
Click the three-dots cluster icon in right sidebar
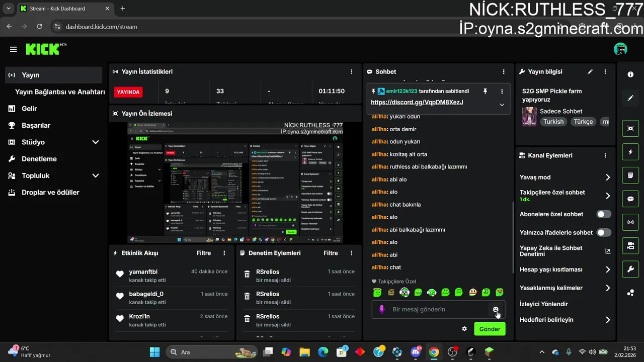[630, 293]
